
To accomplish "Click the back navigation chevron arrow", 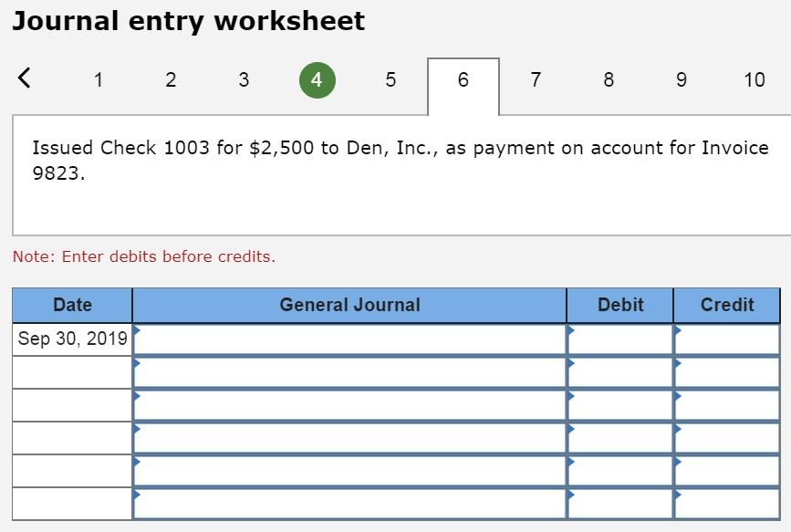I will pos(25,79).
